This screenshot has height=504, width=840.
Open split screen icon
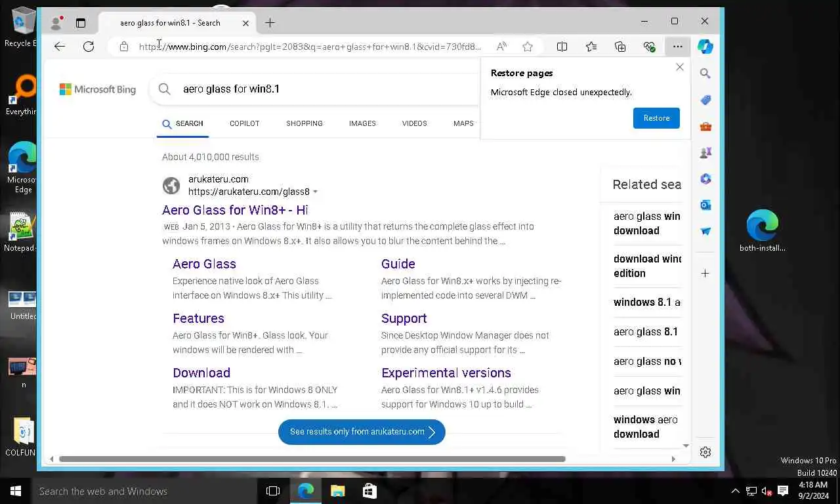562,47
